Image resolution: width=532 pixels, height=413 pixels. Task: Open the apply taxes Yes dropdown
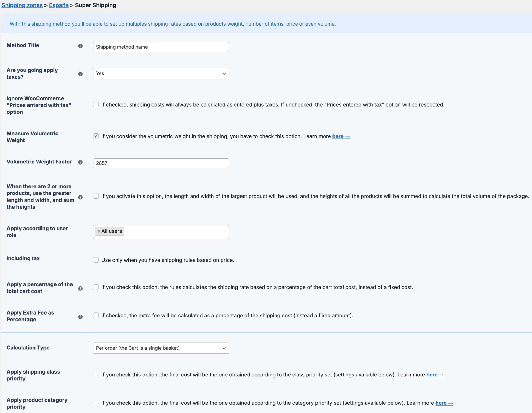161,73
